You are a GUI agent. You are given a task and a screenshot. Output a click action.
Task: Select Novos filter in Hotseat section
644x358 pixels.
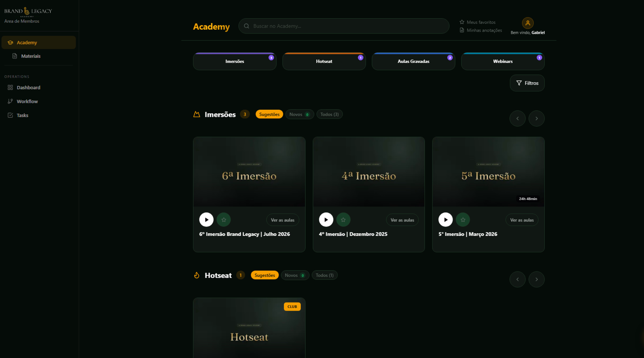295,275
